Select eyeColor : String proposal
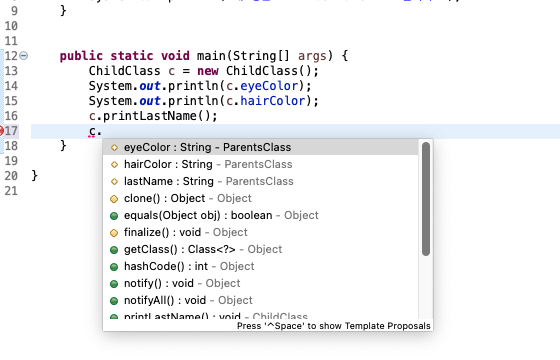The height and width of the screenshot is (360, 560). tap(260, 147)
